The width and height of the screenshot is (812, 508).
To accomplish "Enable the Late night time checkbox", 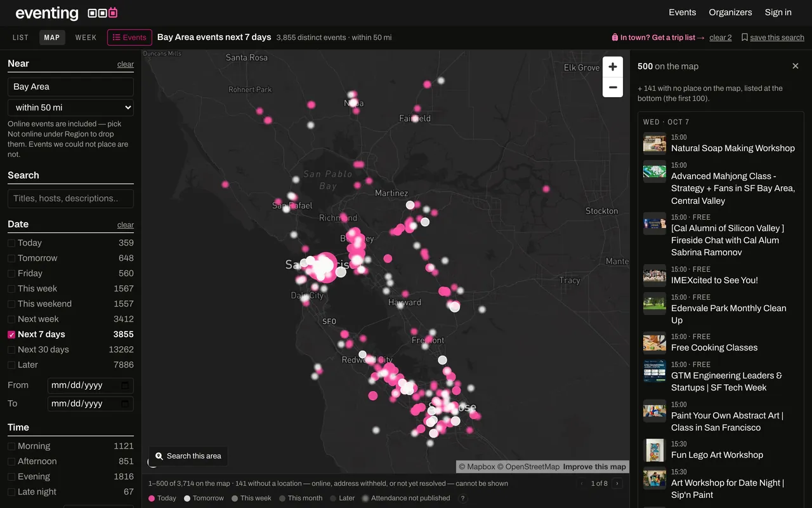I will [x=11, y=491].
